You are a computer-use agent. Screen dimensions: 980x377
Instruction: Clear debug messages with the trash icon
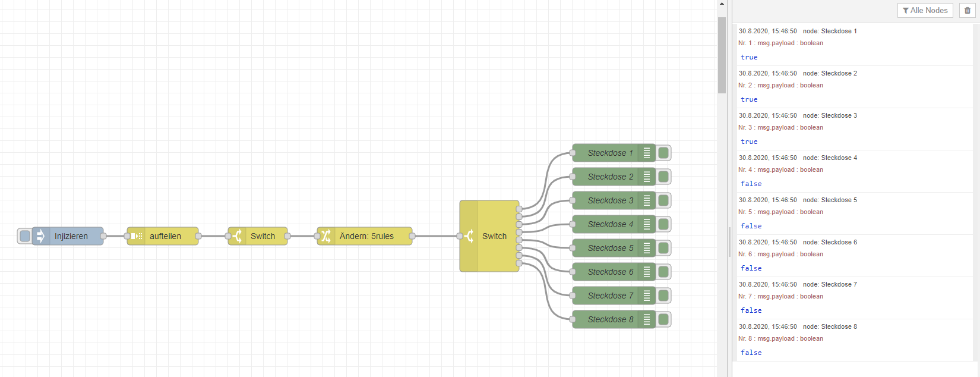point(967,10)
